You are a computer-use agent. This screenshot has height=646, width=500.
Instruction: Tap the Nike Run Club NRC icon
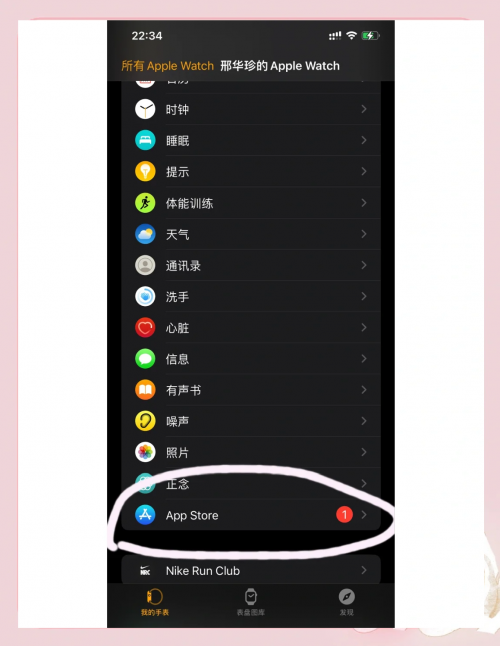pos(145,571)
